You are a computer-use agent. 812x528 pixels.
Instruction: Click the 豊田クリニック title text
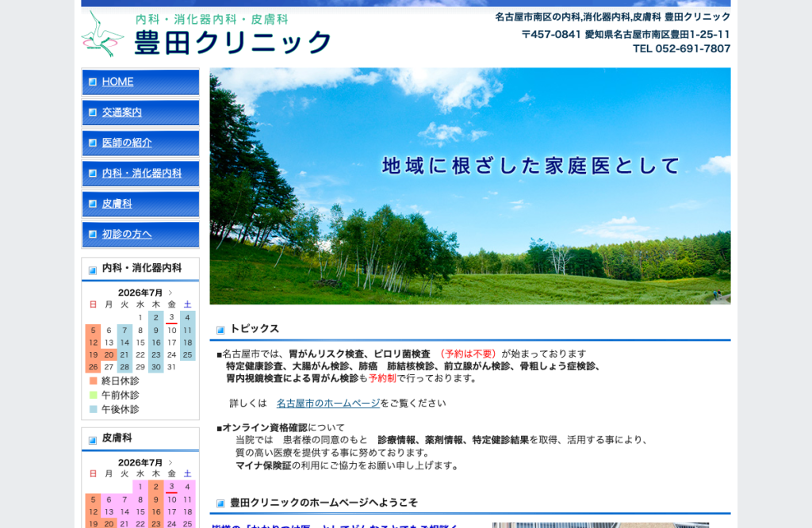tap(232, 43)
